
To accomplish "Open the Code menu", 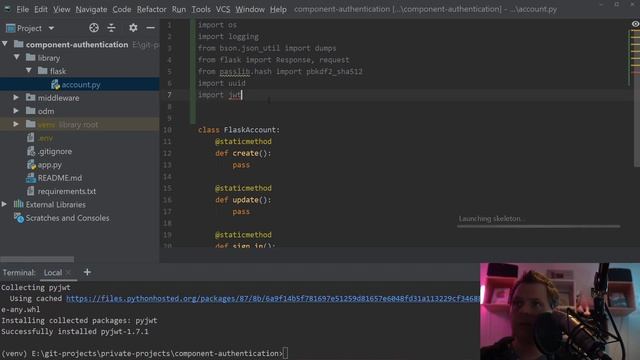I will click(x=122, y=9).
